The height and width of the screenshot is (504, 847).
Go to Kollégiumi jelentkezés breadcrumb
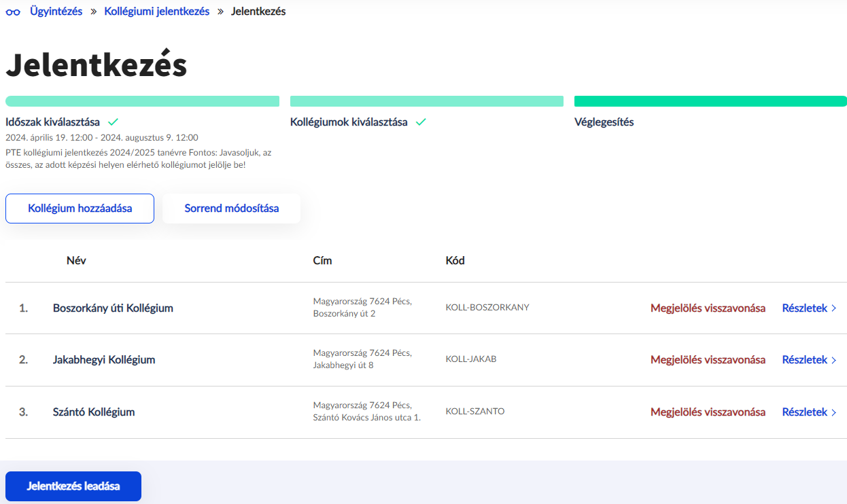(156, 12)
